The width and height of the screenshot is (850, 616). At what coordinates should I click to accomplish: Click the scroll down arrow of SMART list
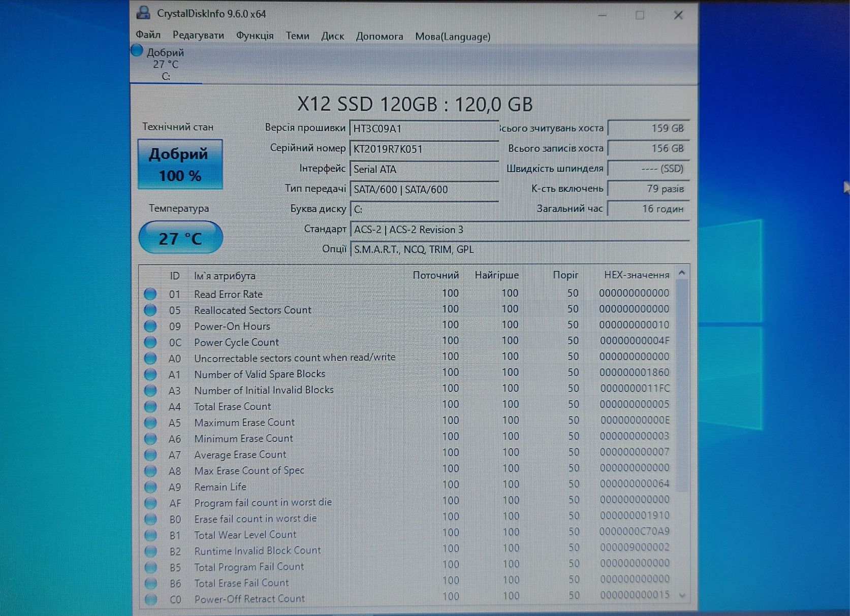click(682, 596)
